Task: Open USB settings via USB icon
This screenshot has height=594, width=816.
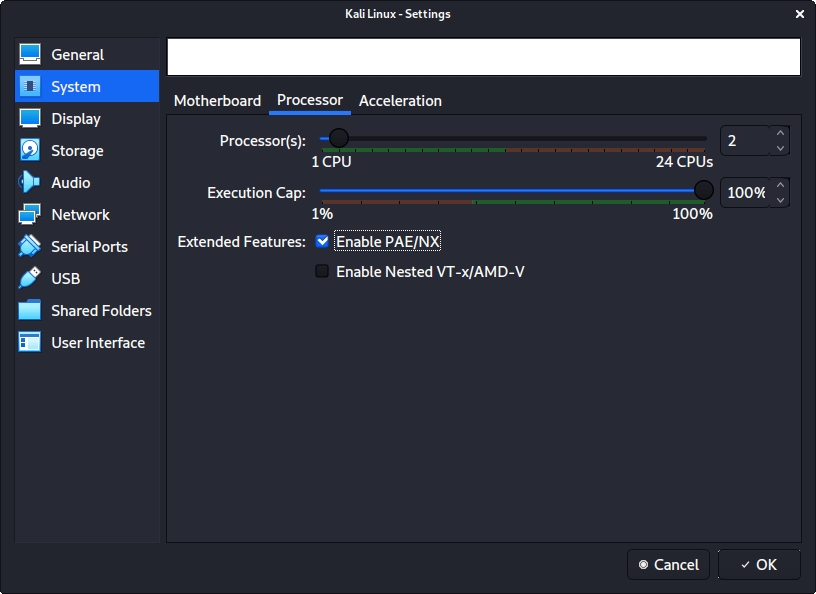Action: tap(30, 279)
